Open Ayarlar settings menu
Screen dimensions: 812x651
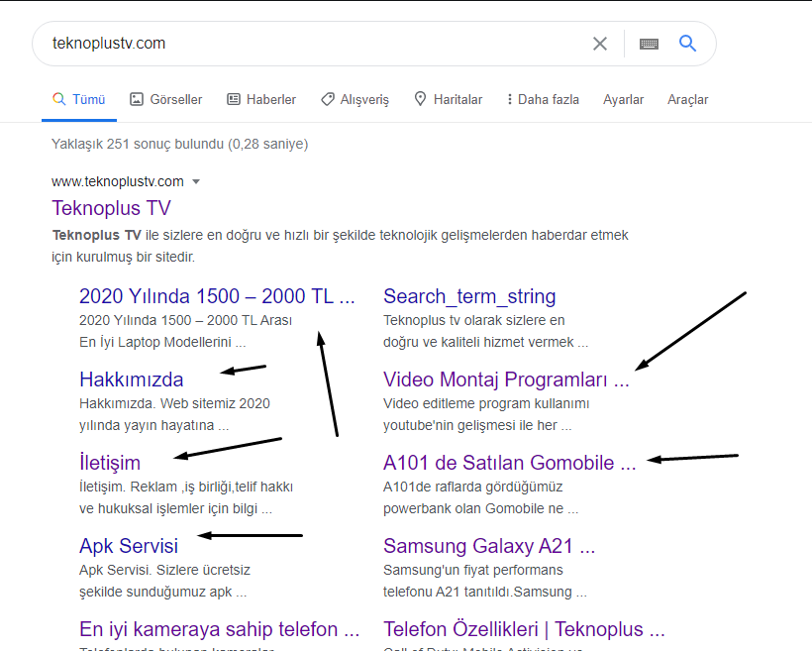tap(623, 99)
